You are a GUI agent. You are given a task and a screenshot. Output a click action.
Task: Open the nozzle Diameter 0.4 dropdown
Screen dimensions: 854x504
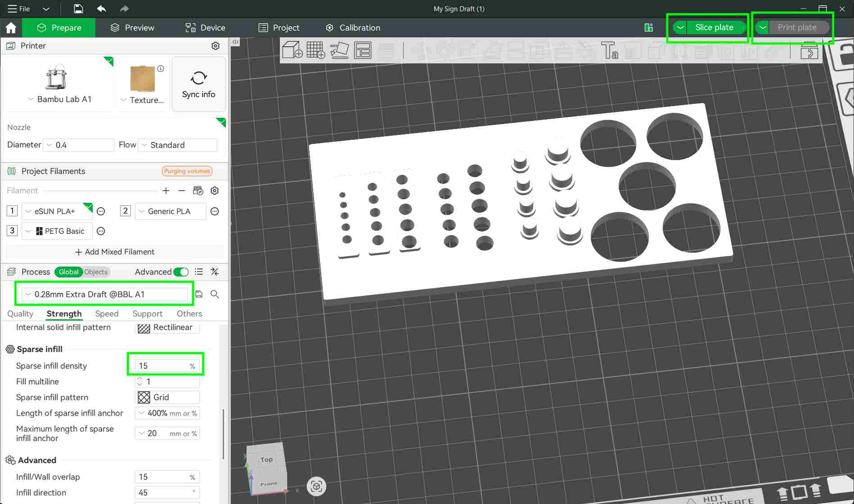click(79, 145)
